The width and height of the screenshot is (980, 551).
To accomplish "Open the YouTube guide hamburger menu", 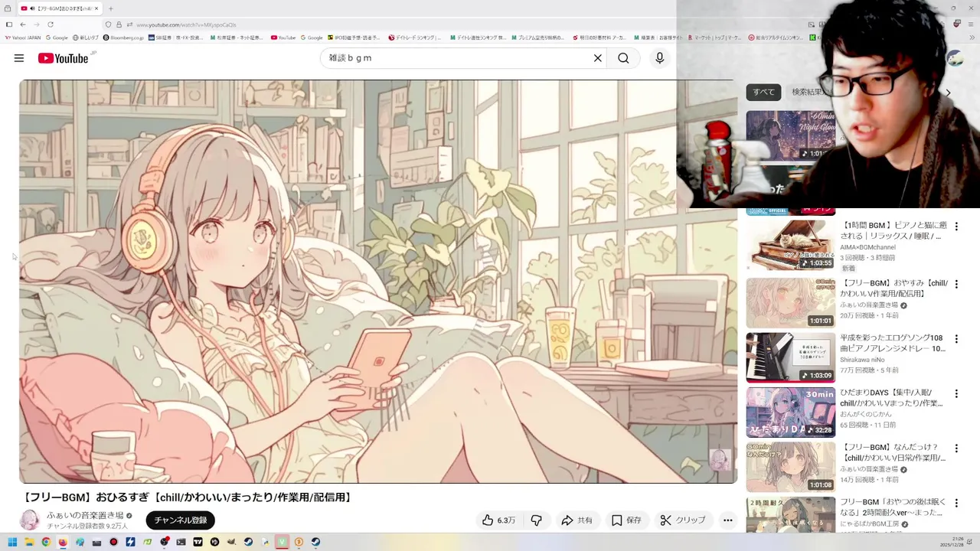I will pyautogui.click(x=19, y=58).
